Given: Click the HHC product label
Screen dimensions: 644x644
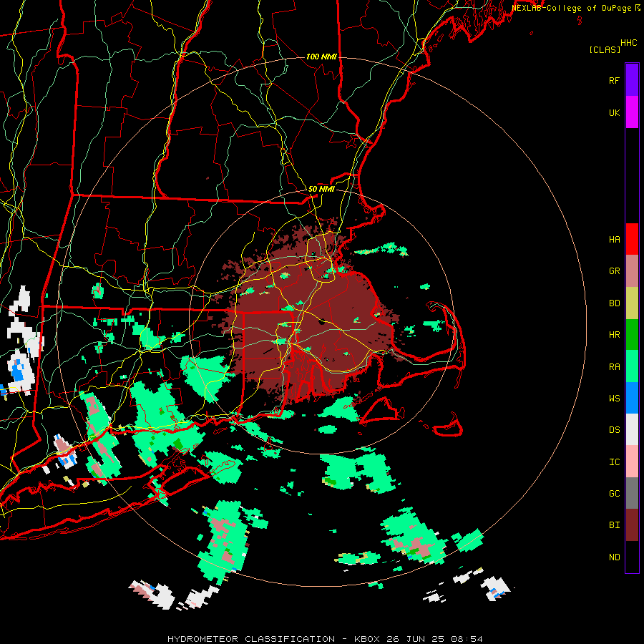Looking at the screenshot, I should pyautogui.click(x=628, y=42).
